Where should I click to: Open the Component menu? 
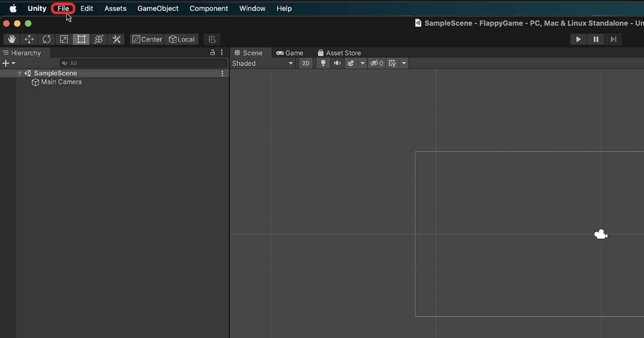pos(209,8)
